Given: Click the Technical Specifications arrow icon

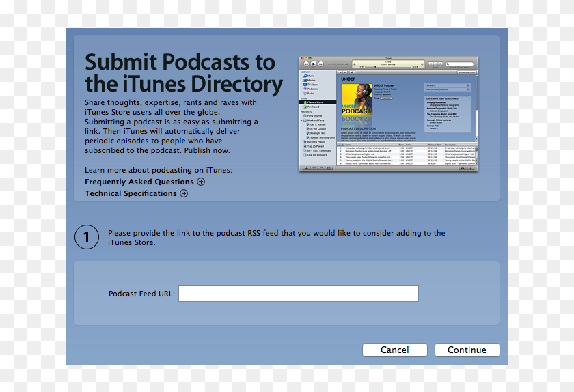Looking at the screenshot, I should pyautogui.click(x=184, y=193).
